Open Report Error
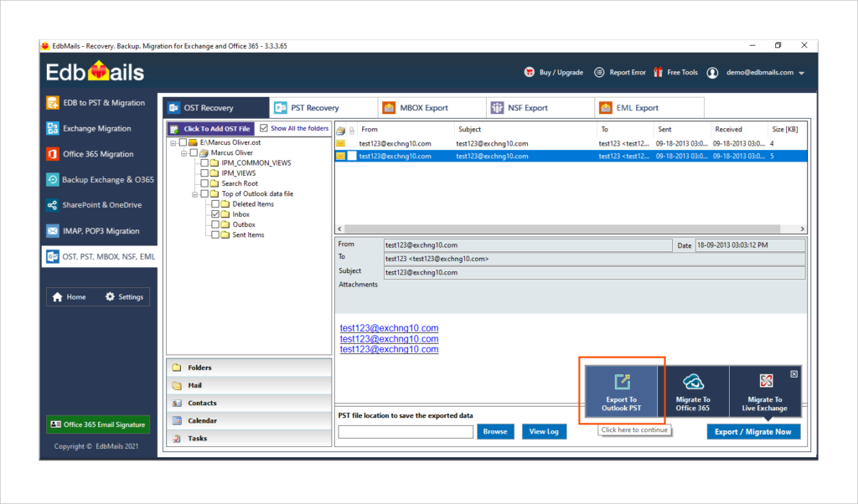Viewport: 858px width, 504px height. (x=620, y=72)
